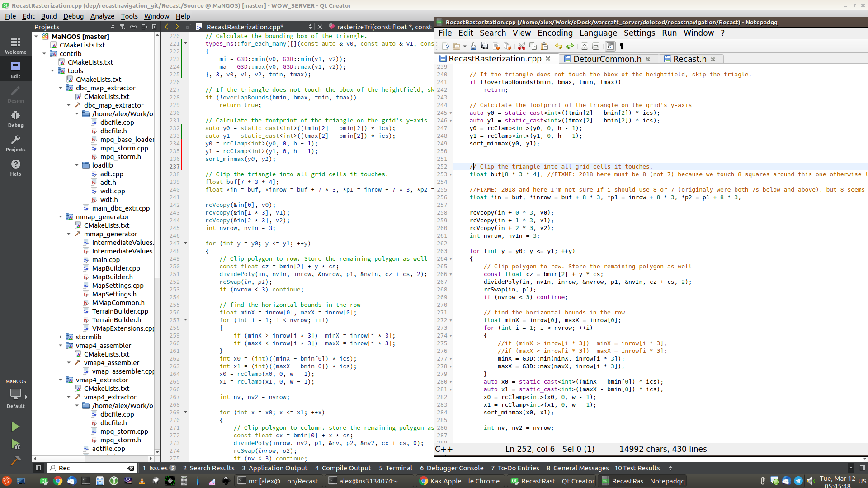Collapse the contrib node in the project tree

click(44, 53)
